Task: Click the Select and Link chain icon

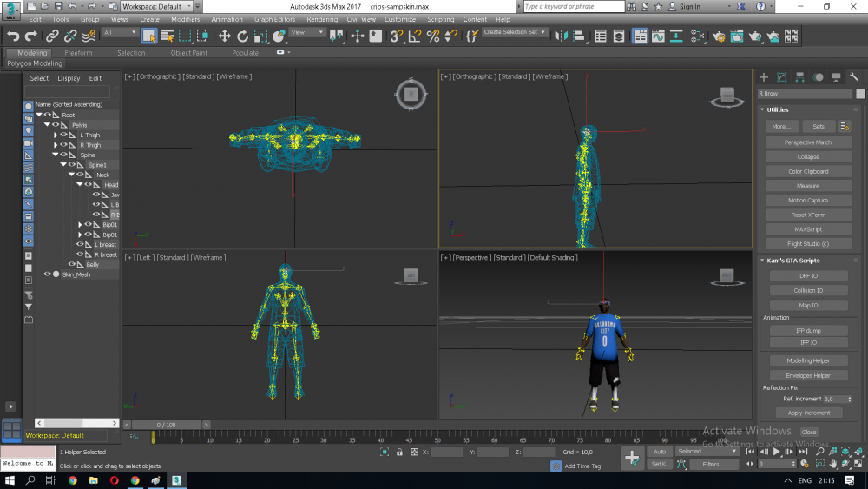Action: point(51,36)
